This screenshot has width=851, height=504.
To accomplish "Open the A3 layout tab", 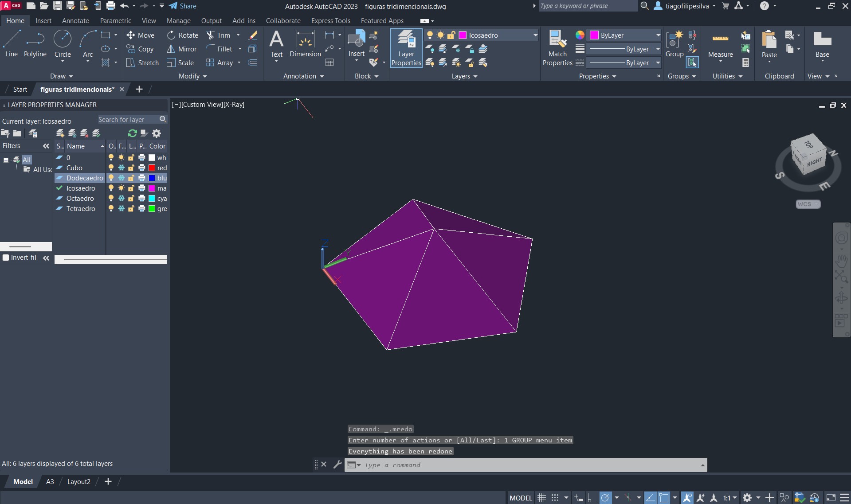I will click(x=50, y=482).
